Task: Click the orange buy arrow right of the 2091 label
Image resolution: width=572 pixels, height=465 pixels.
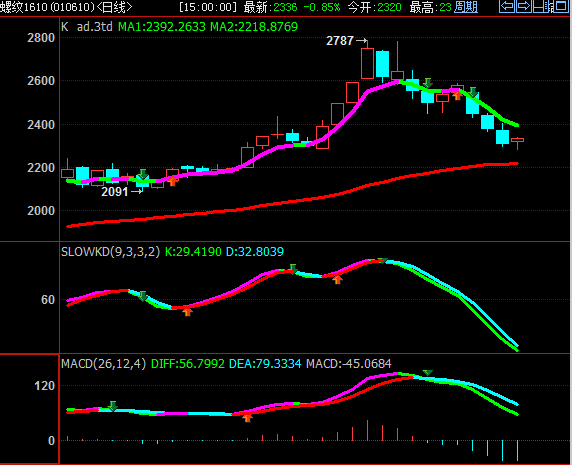Action: [172, 181]
